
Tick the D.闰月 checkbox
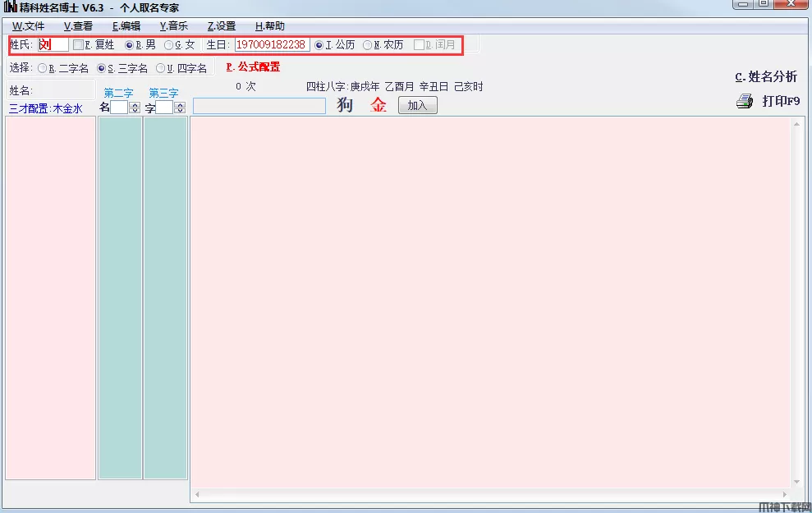pyautogui.click(x=419, y=45)
